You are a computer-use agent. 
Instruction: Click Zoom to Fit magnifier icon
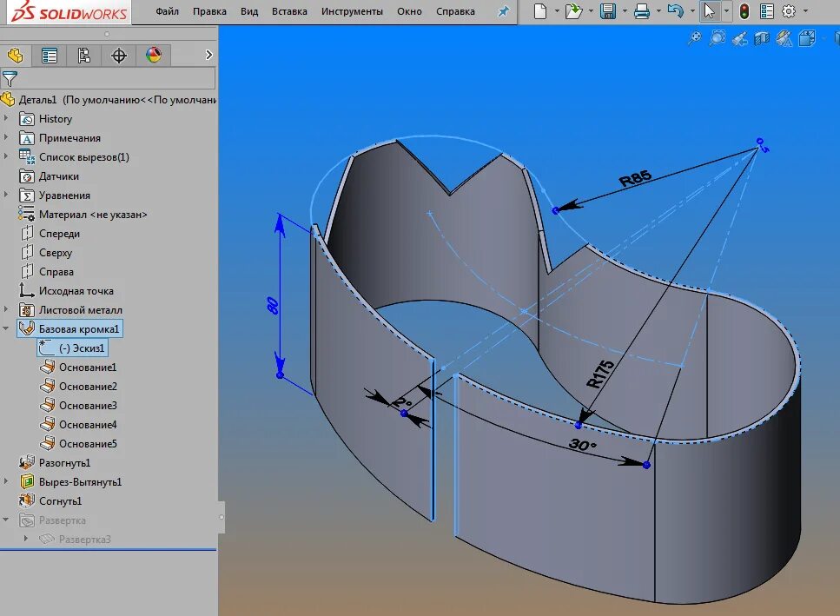click(x=695, y=38)
